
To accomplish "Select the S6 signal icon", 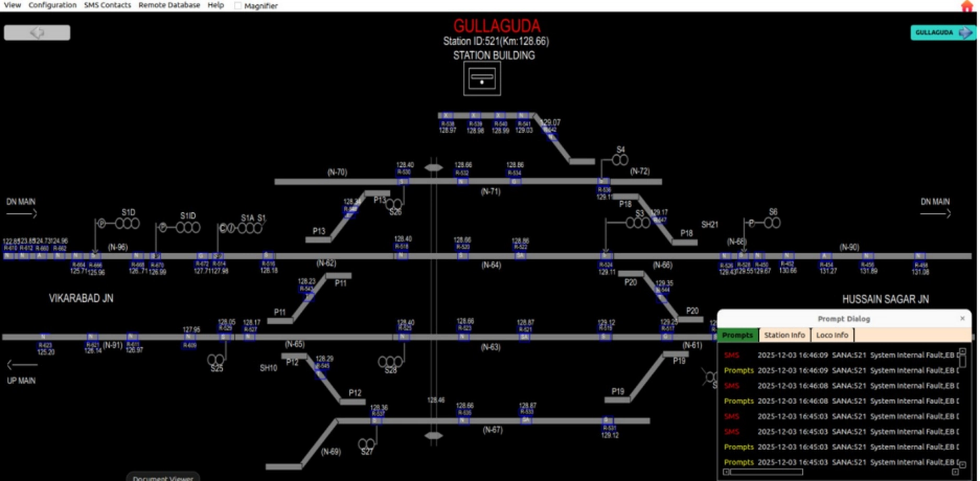I will click(772, 223).
